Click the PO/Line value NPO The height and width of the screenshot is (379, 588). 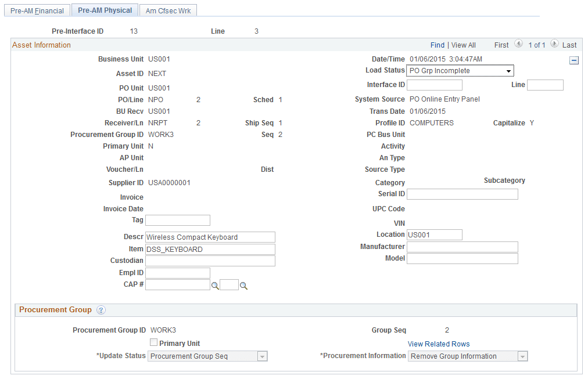[156, 100]
